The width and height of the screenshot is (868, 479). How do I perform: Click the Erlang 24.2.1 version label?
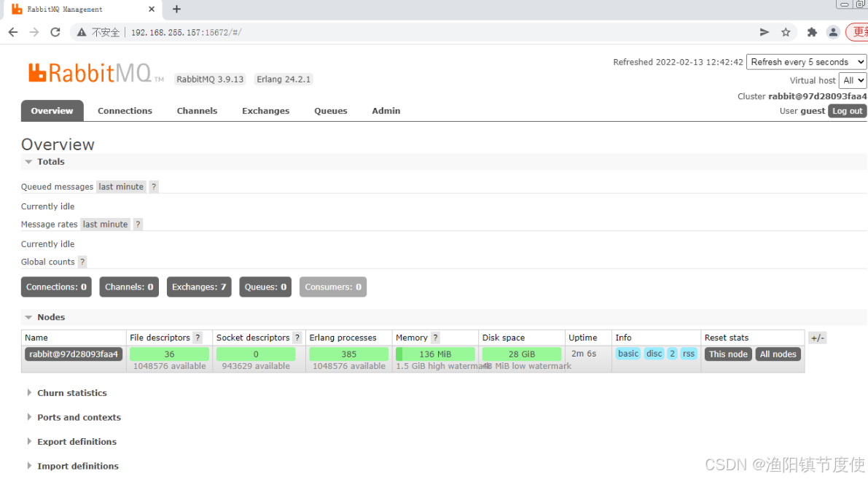[284, 79]
